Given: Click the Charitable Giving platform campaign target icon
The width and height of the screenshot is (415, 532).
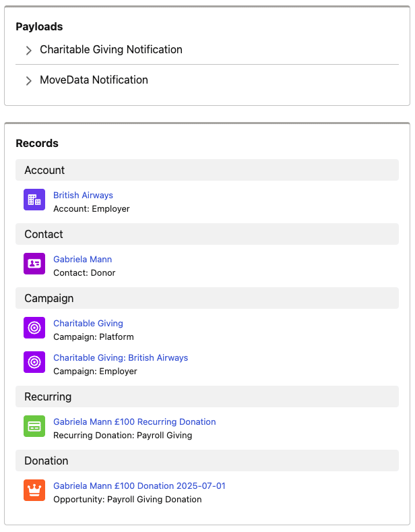Looking at the screenshot, I should point(34,328).
